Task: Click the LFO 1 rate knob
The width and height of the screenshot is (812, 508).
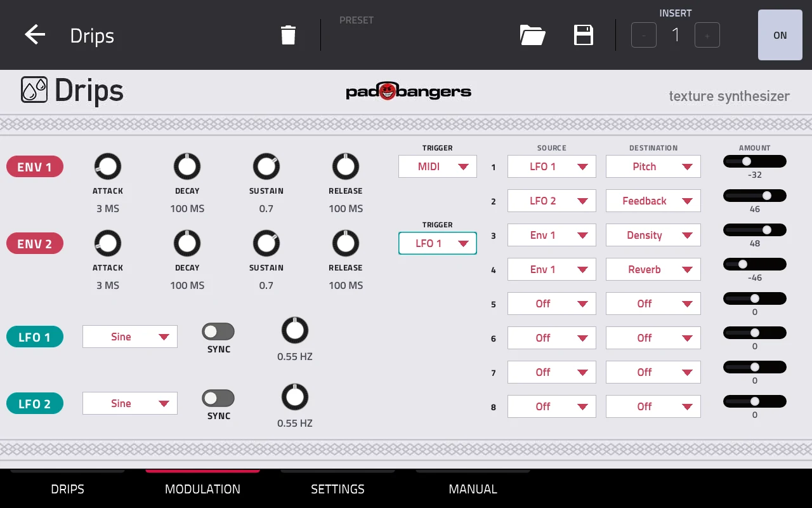Action: (295, 331)
